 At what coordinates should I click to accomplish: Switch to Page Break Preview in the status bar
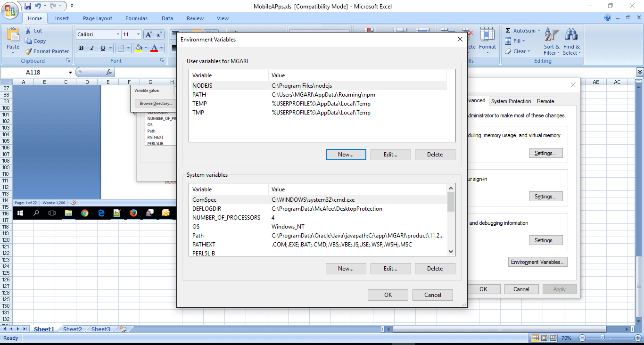(553, 338)
